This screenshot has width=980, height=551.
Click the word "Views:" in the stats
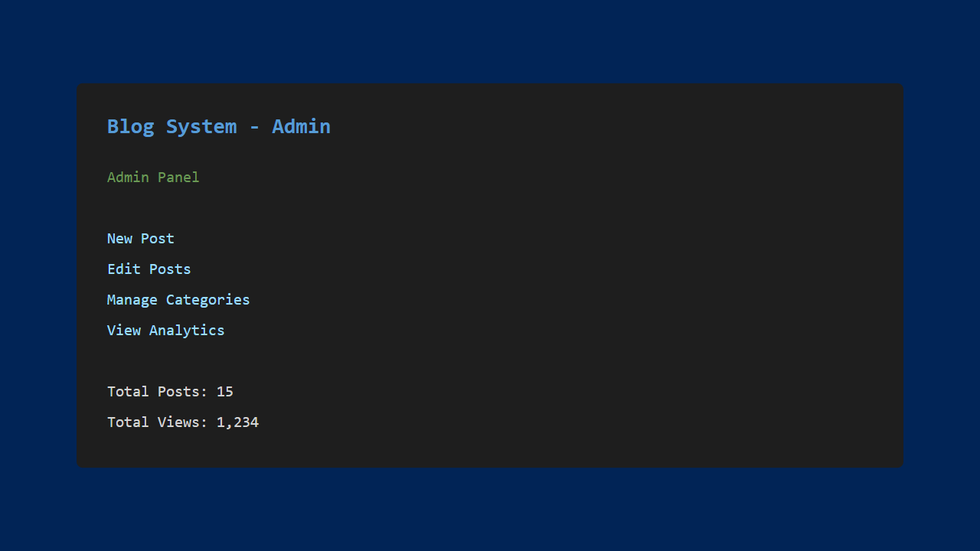[x=183, y=422]
